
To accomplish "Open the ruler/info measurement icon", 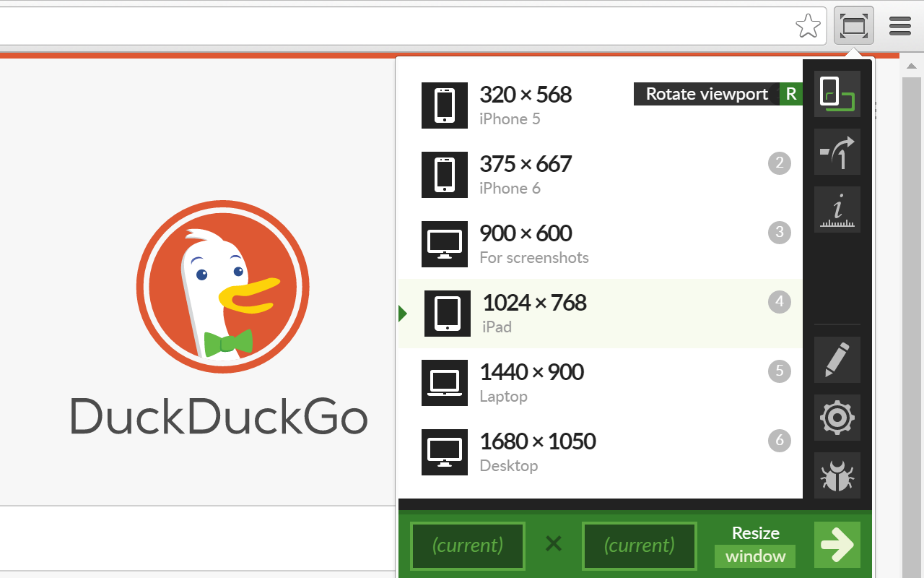I will pyautogui.click(x=837, y=210).
